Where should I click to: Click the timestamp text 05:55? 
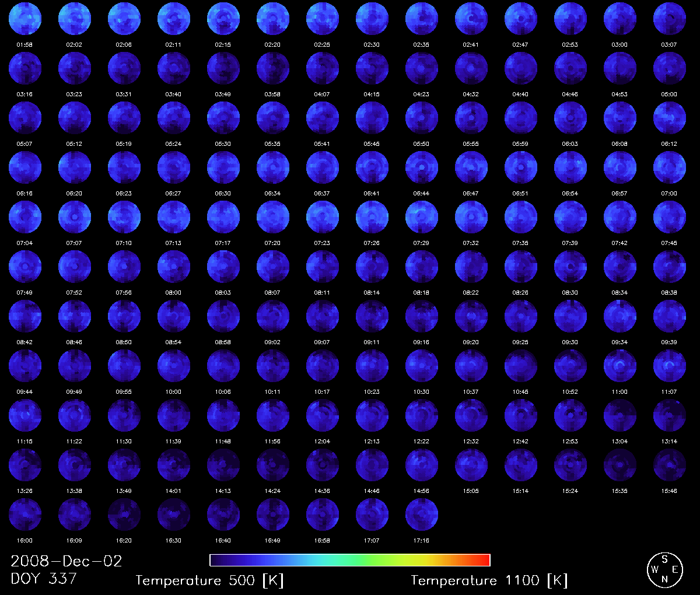pos(471,144)
